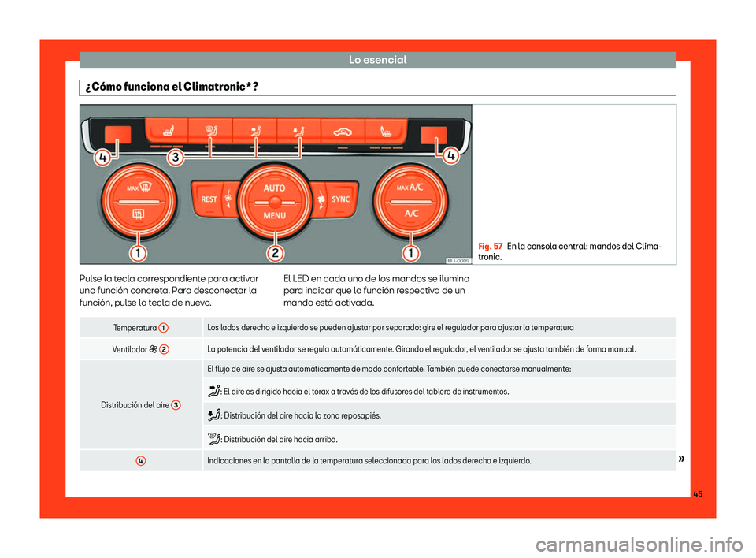This screenshot has width=756, height=558.
Task: Click the MENU label on the center knob
Action: [x=274, y=216]
